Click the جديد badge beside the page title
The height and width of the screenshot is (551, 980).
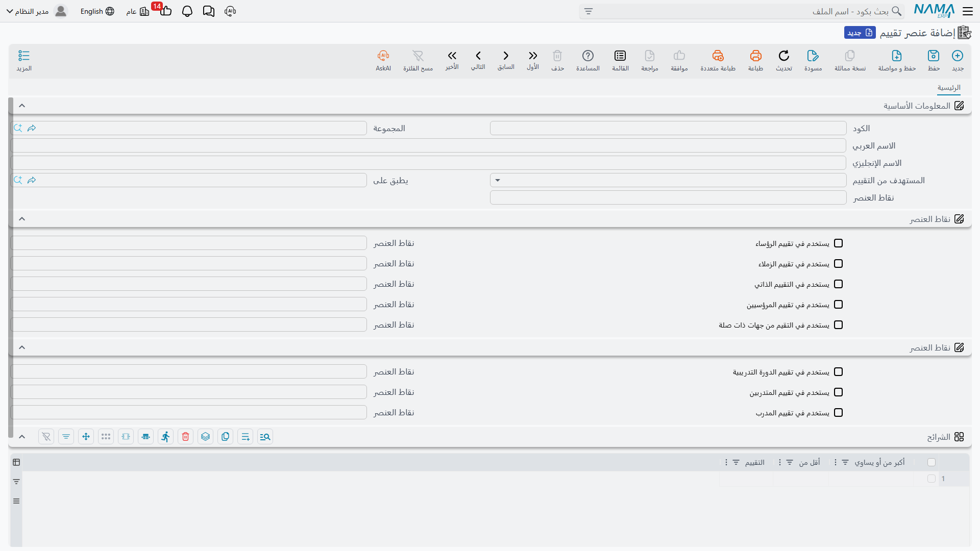(x=860, y=33)
